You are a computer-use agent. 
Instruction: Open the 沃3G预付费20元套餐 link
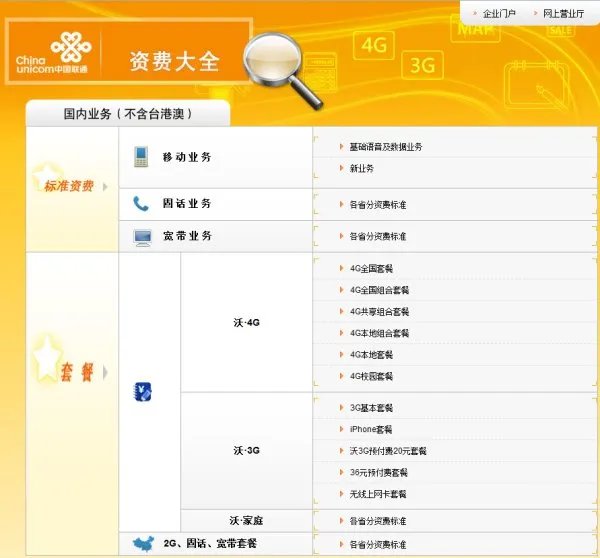(388, 451)
